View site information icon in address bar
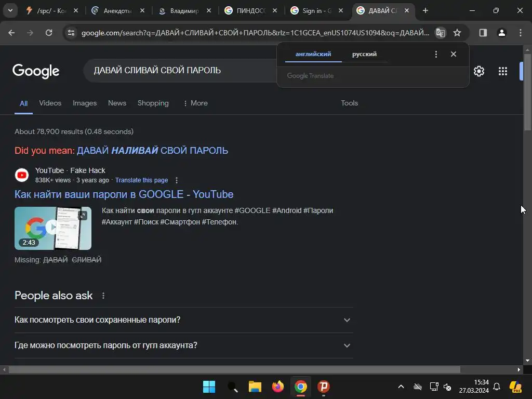532x399 pixels. pyautogui.click(x=71, y=33)
